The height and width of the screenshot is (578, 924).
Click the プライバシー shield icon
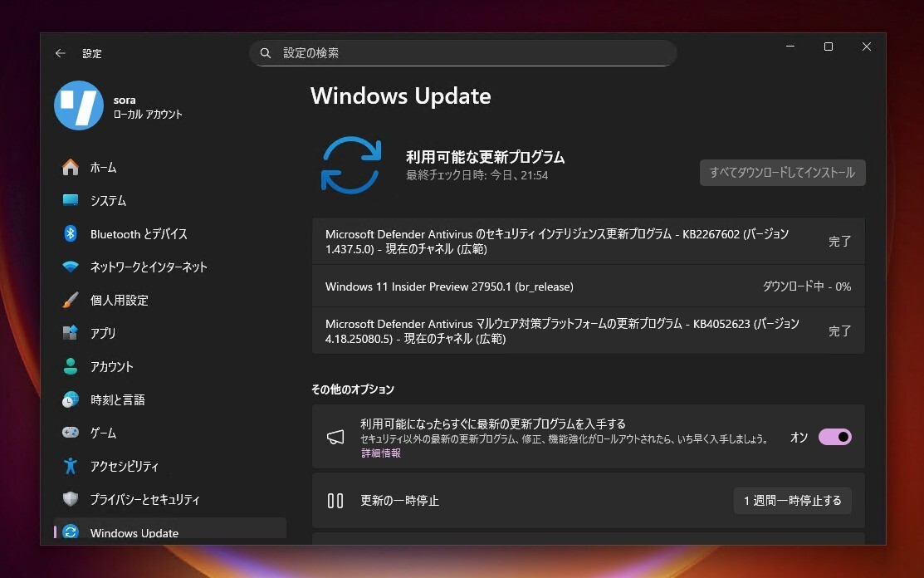(x=71, y=499)
